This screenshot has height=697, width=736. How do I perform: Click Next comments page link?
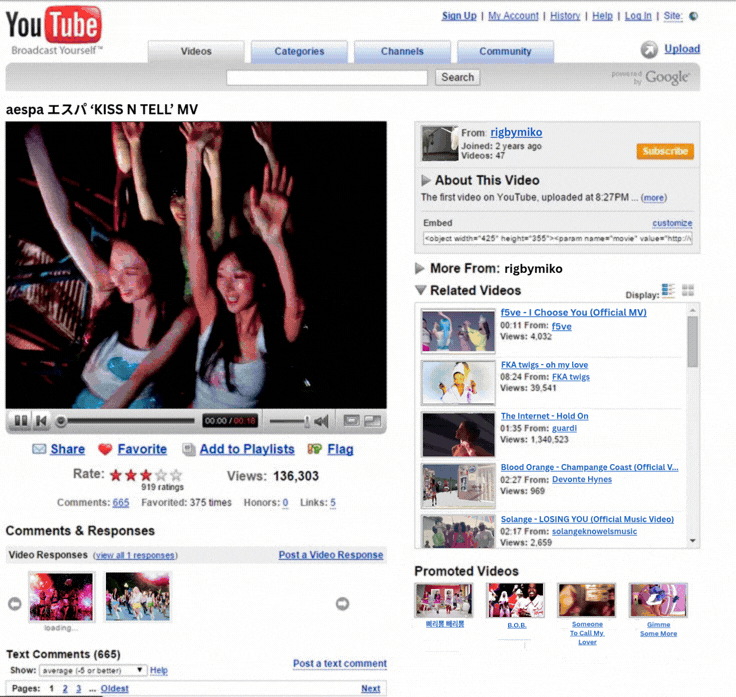click(371, 689)
